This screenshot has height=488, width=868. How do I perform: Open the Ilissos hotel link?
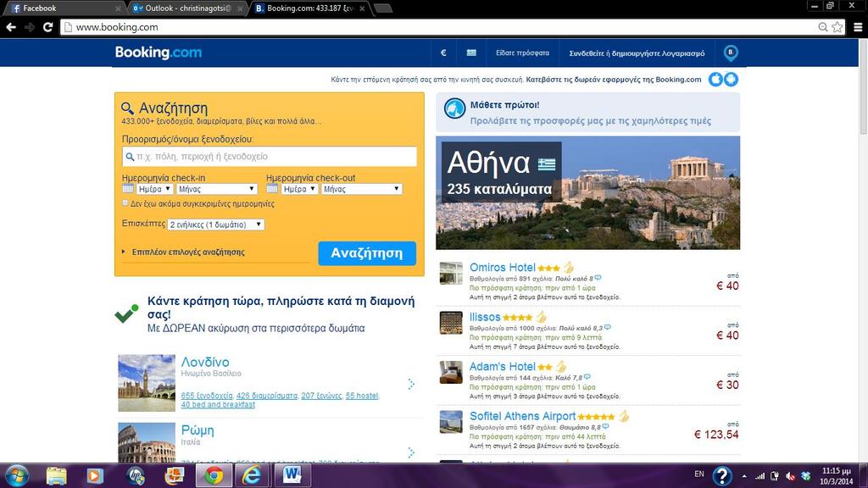point(485,317)
